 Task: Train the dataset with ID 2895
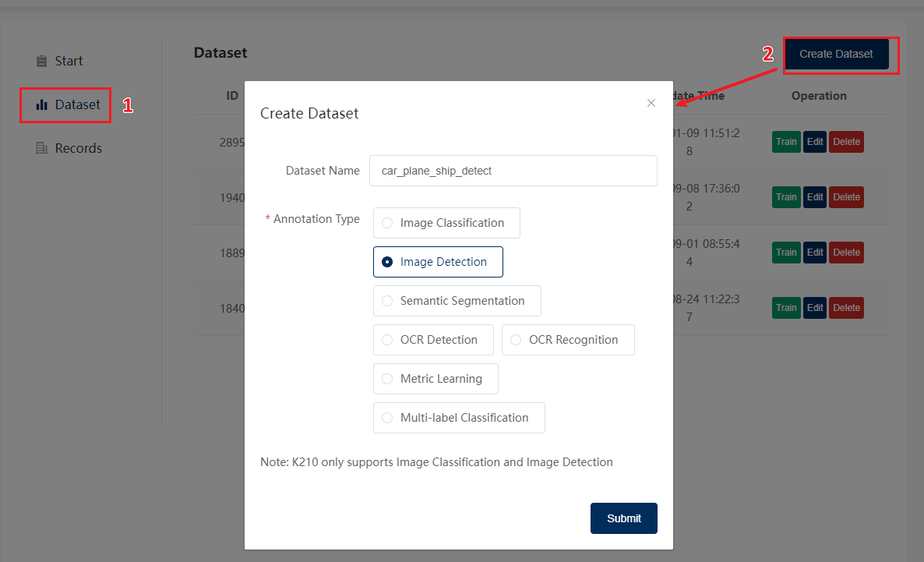(x=786, y=142)
